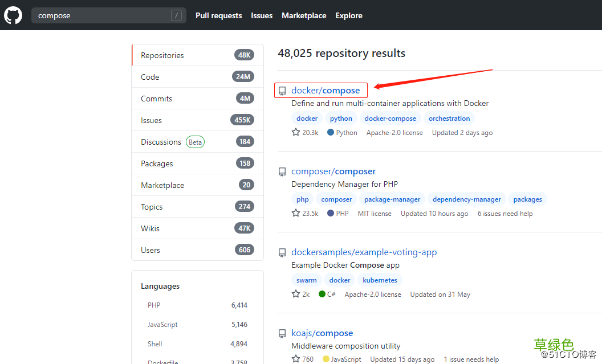
Task: Click the docker tag under docker/compose
Action: coord(307,118)
